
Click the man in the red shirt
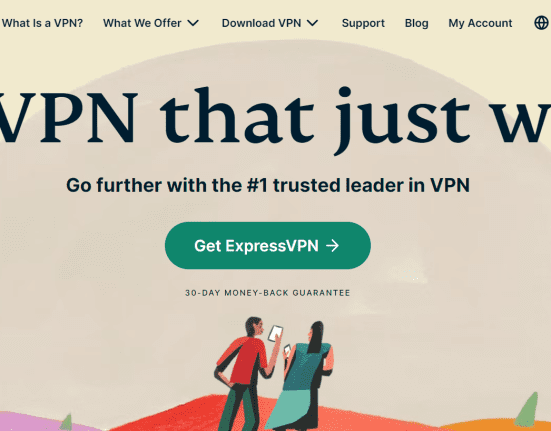pyautogui.click(x=245, y=372)
